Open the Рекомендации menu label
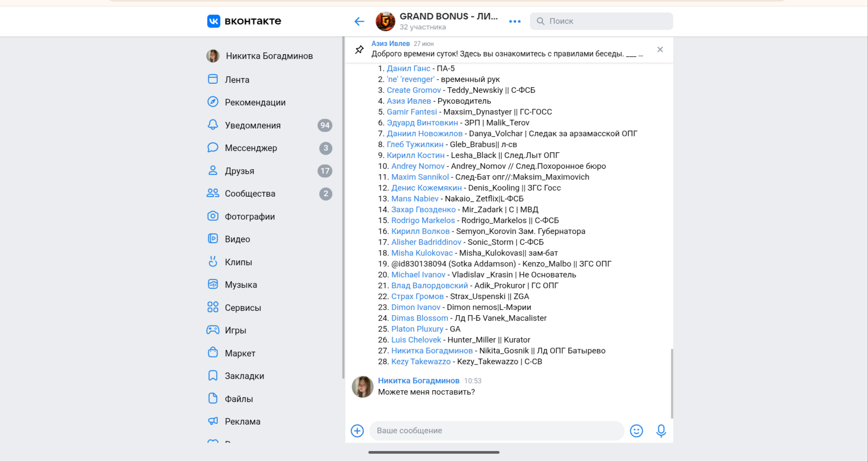 [x=255, y=102]
